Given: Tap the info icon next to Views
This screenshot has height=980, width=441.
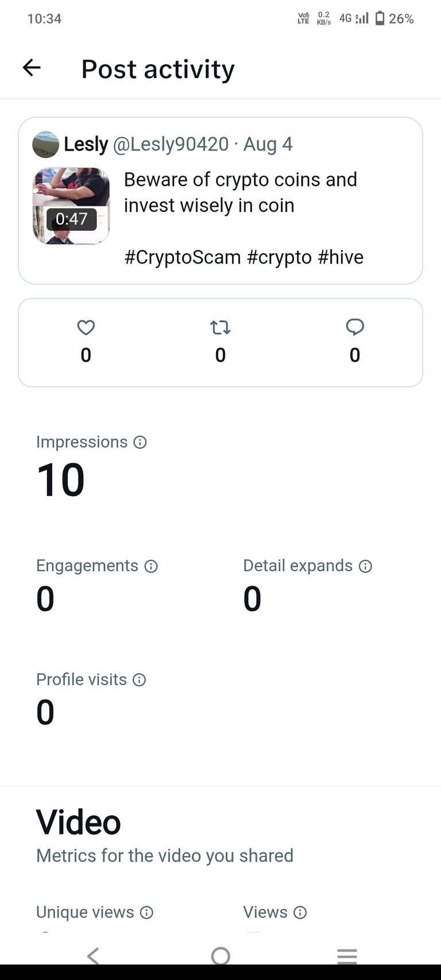Looking at the screenshot, I should pyautogui.click(x=300, y=912).
